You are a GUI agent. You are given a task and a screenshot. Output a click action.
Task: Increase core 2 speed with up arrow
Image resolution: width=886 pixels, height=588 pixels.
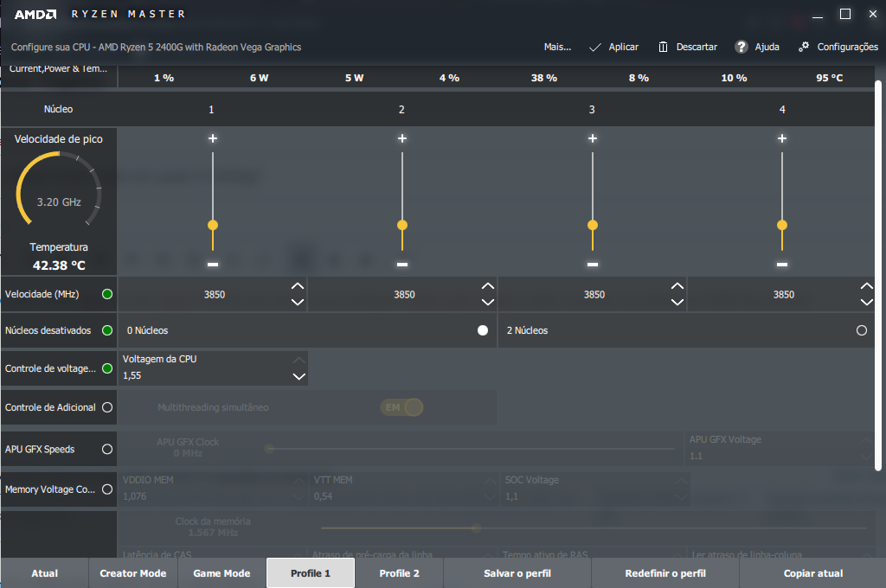[x=488, y=286]
